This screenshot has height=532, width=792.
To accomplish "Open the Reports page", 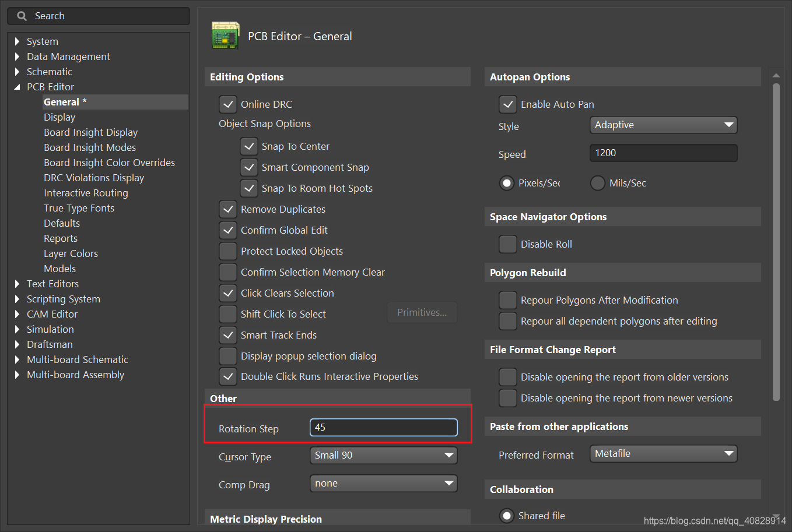I will pyautogui.click(x=61, y=238).
